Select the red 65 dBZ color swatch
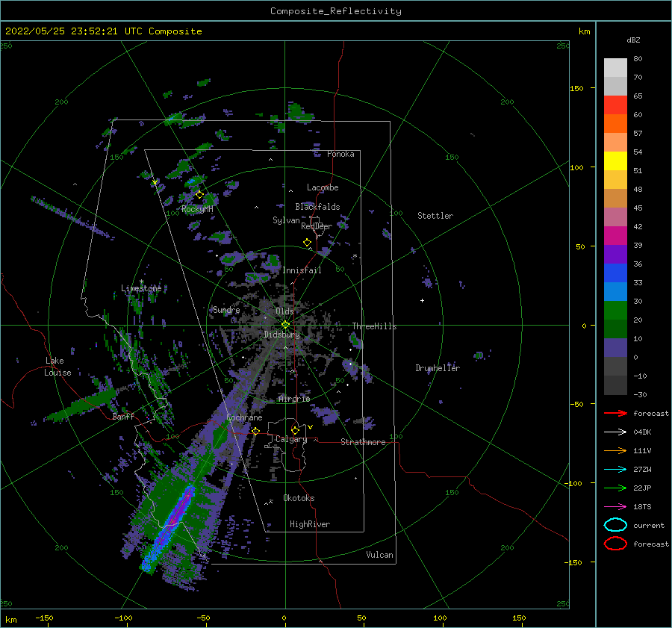 tap(615, 105)
